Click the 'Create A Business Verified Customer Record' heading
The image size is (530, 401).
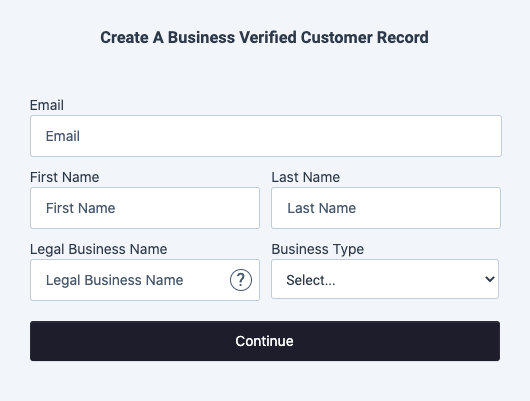click(264, 37)
